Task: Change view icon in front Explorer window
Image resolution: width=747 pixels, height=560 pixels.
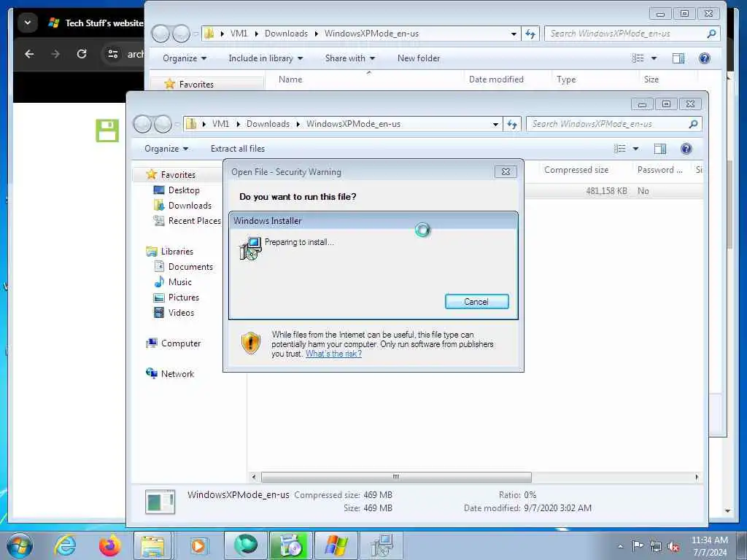Action: [619, 149]
